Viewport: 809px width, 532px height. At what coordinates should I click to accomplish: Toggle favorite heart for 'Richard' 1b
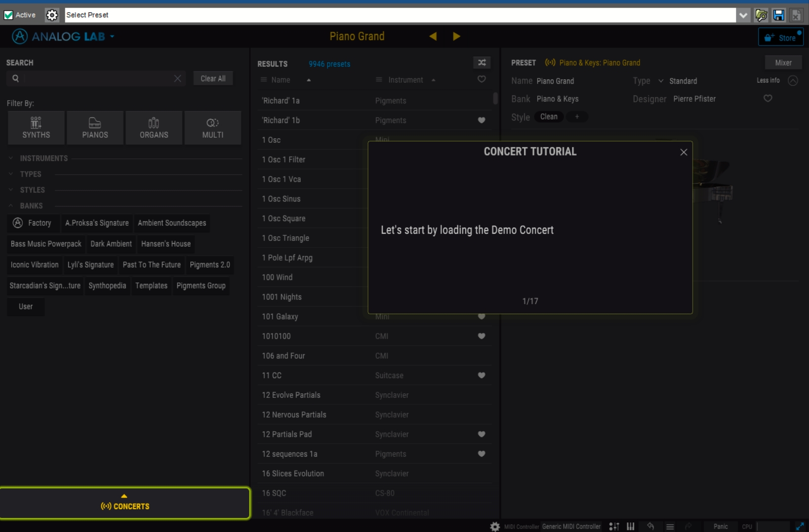click(481, 120)
